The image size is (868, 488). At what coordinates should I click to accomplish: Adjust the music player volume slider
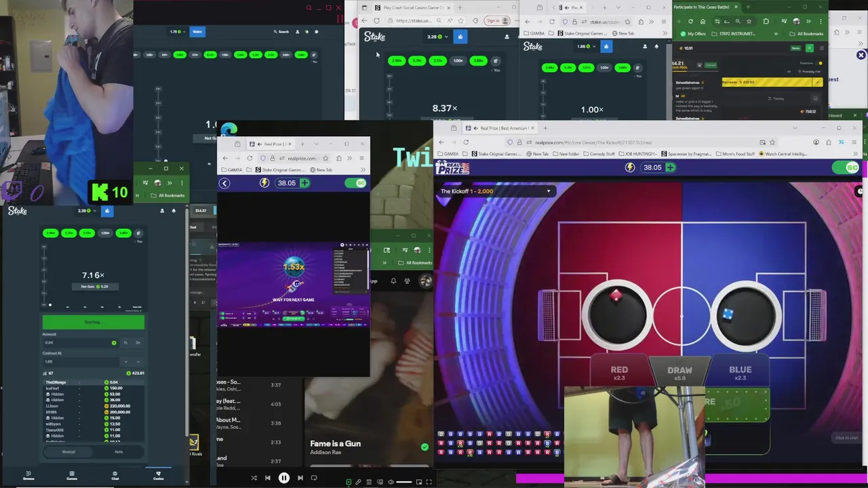[x=403, y=482]
